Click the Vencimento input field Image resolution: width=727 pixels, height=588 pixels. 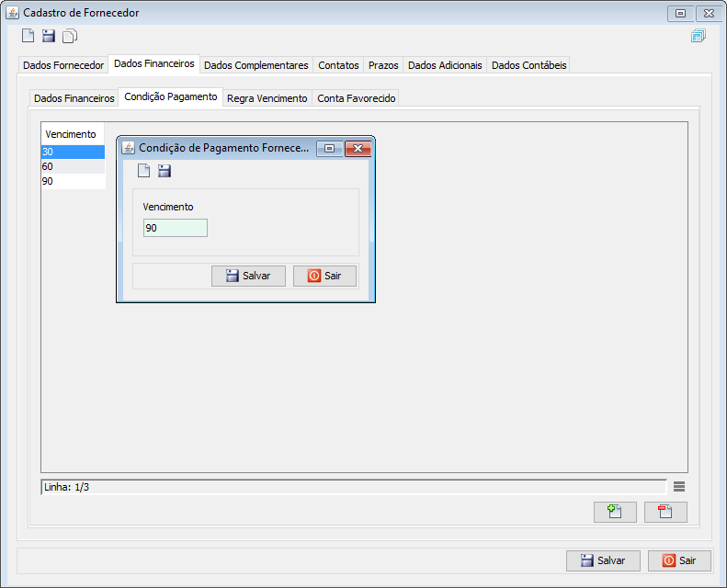(x=176, y=228)
